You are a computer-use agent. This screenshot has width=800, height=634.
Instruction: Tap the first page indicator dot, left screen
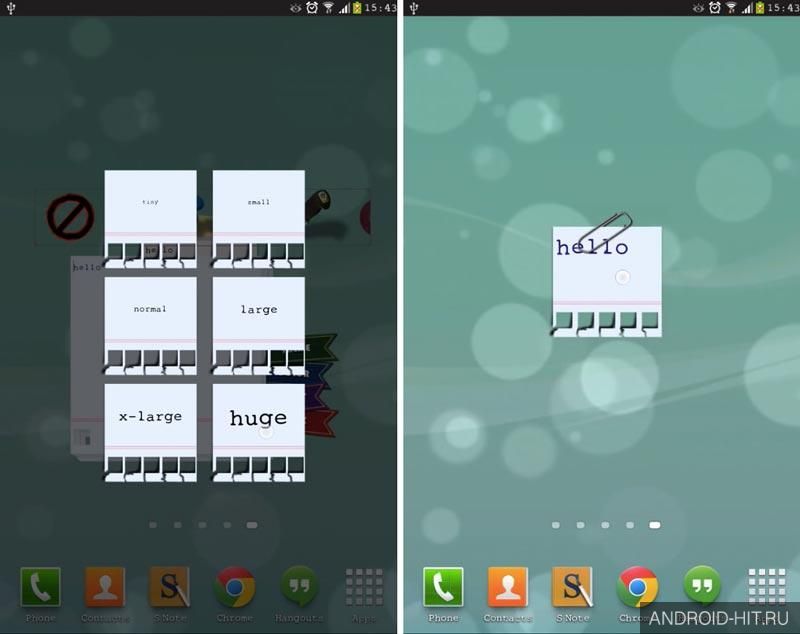click(x=153, y=525)
